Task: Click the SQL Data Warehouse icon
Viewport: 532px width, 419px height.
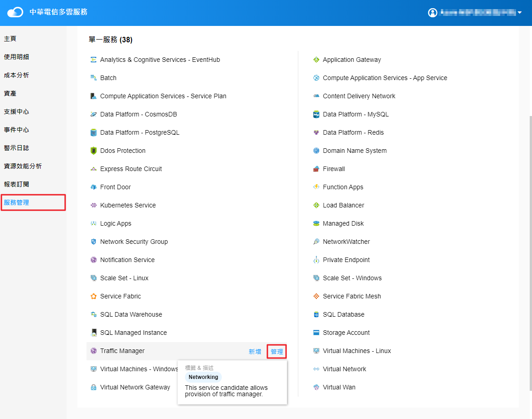Action: (93, 314)
